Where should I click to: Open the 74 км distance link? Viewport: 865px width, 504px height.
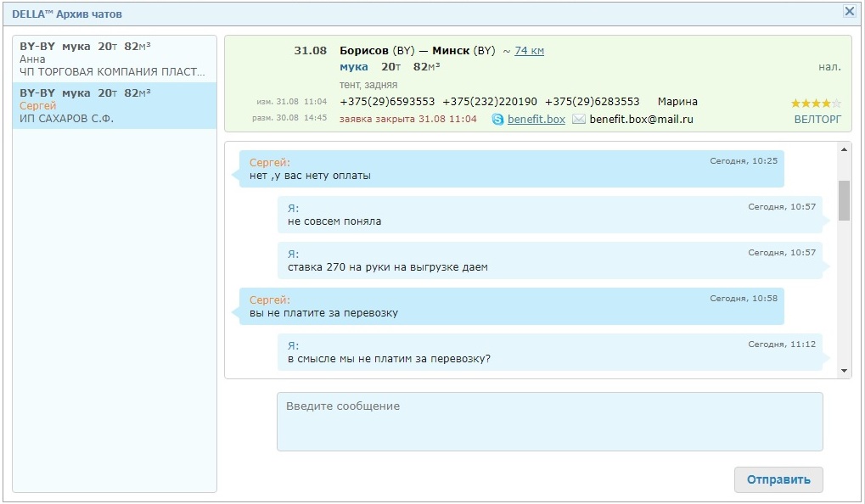pyautogui.click(x=529, y=51)
